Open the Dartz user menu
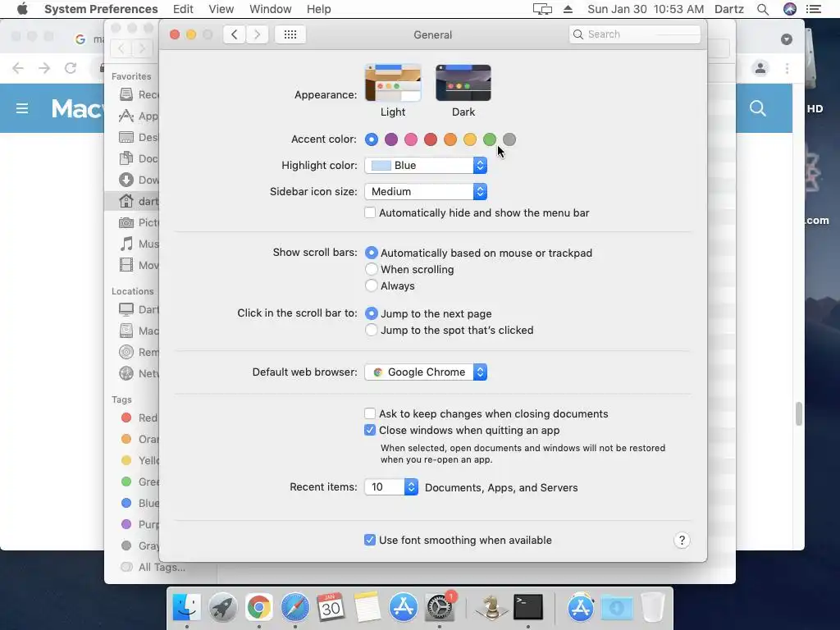Viewport: 840px width, 630px height. (x=729, y=9)
